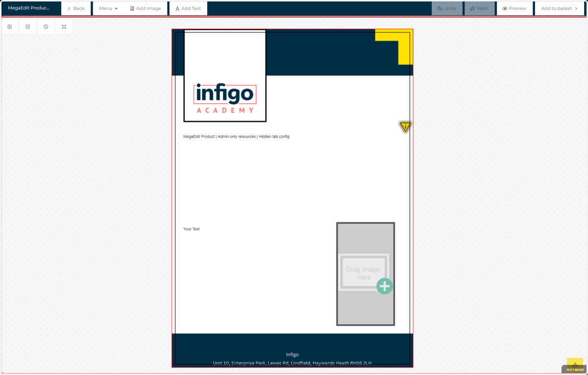Image resolution: width=588 pixels, height=375 pixels.
Task: Click Add Text in the toolbar
Action: coord(188,8)
